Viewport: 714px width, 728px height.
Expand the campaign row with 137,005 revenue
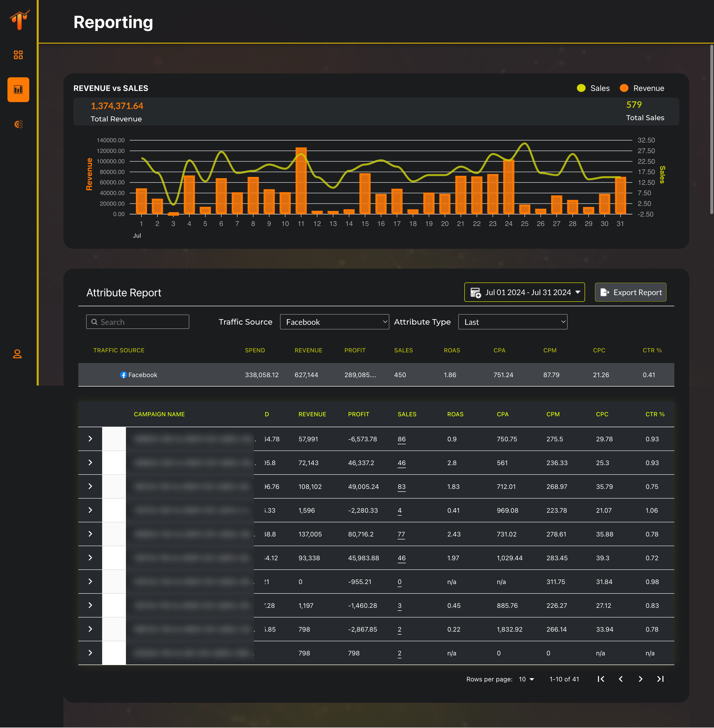[x=90, y=534]
